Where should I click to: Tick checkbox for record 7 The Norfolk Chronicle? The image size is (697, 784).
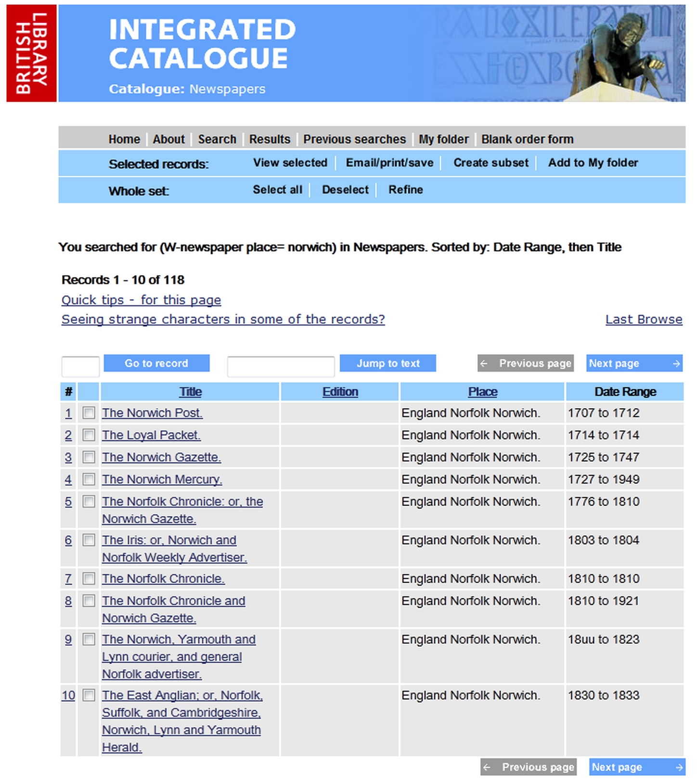click(89, 578)
